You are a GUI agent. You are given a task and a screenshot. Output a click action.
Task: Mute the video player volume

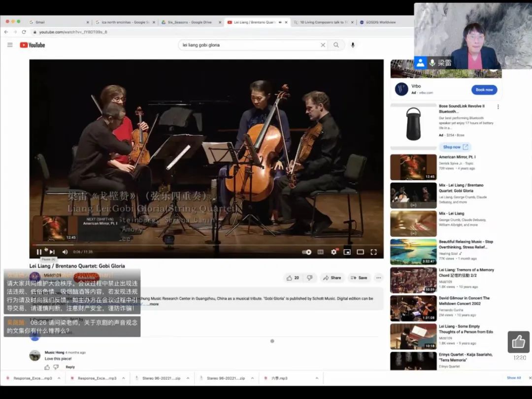click(65, 252)
